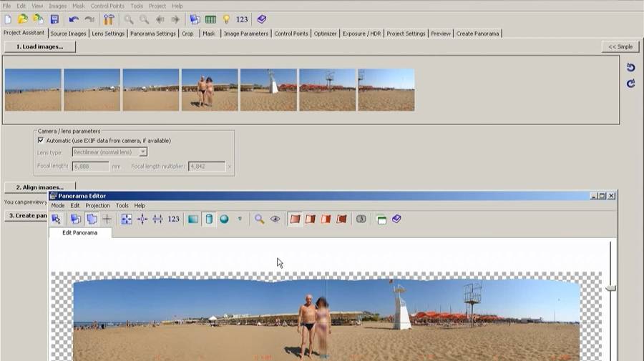The height and width of the screenshot is (361, 644).
Task: Click the Focal length input field
Action: click(91, 166)
